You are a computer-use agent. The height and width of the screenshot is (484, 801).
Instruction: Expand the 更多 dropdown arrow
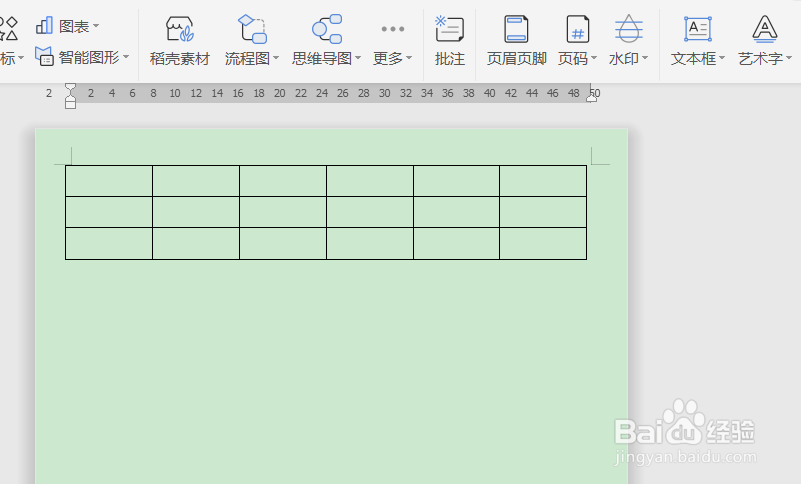tap(409, 58)
